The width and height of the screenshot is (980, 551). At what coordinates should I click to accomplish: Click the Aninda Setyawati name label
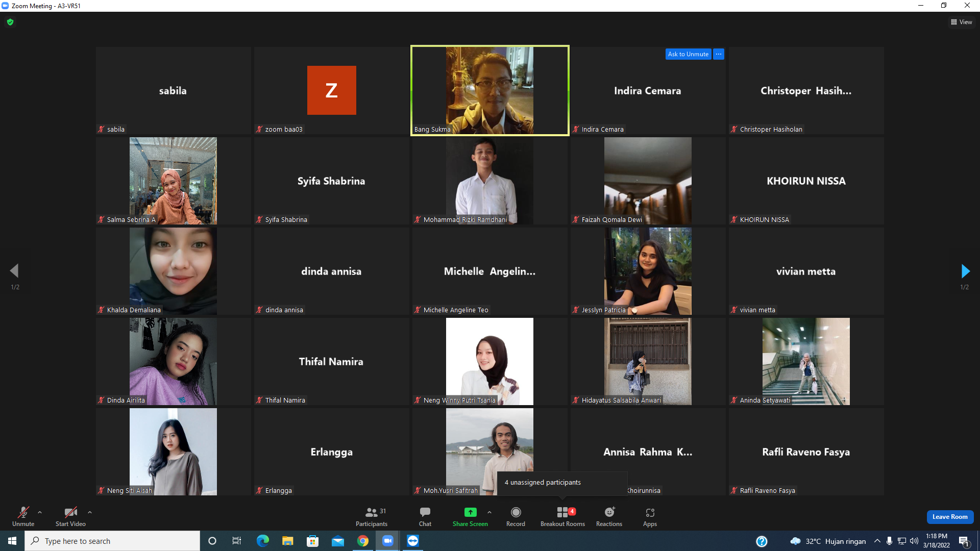765,400
